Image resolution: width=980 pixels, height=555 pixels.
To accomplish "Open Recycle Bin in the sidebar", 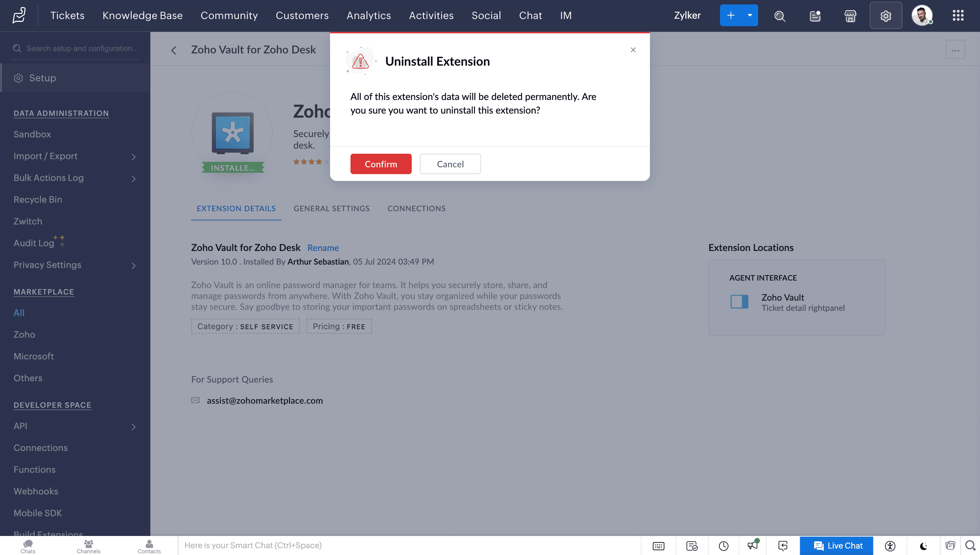I will (38, 199).
